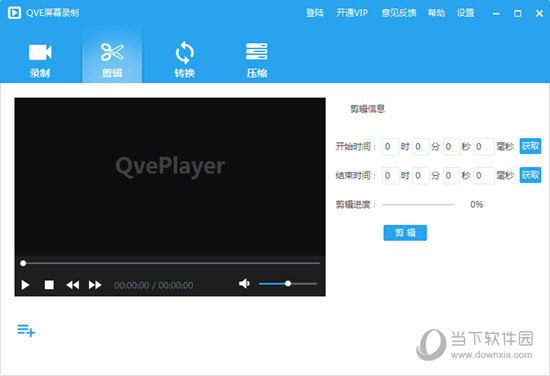Start clipping with the 剪辑 button
550x376 pixels.
(405, 233)
